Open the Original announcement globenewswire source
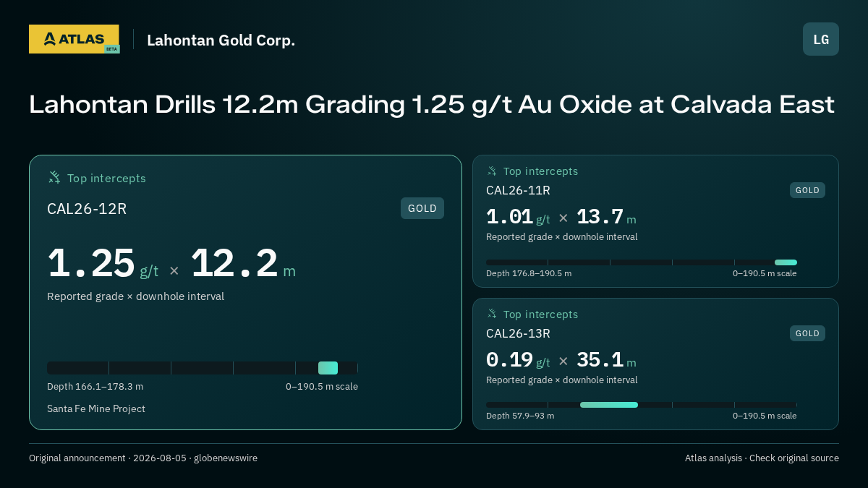The width and height of the screenshot is (868, 488). click(x=143, y=458)
